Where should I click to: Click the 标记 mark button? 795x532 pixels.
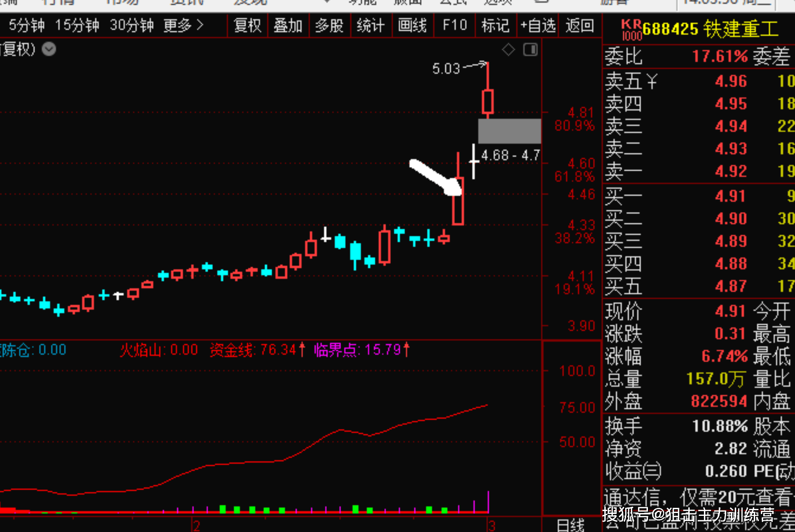[x=496, y=25]
